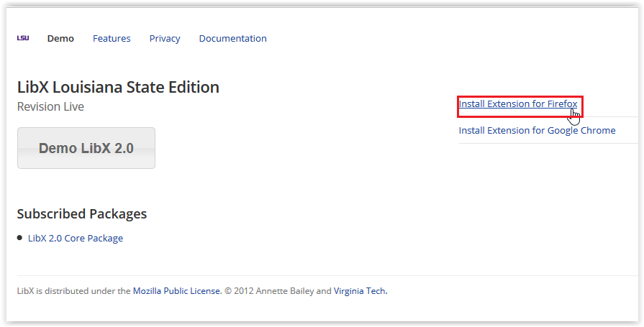Go to the Features page
Viewport: 644px width, 327px height.
pyautogui.click(x=112, y=39)
